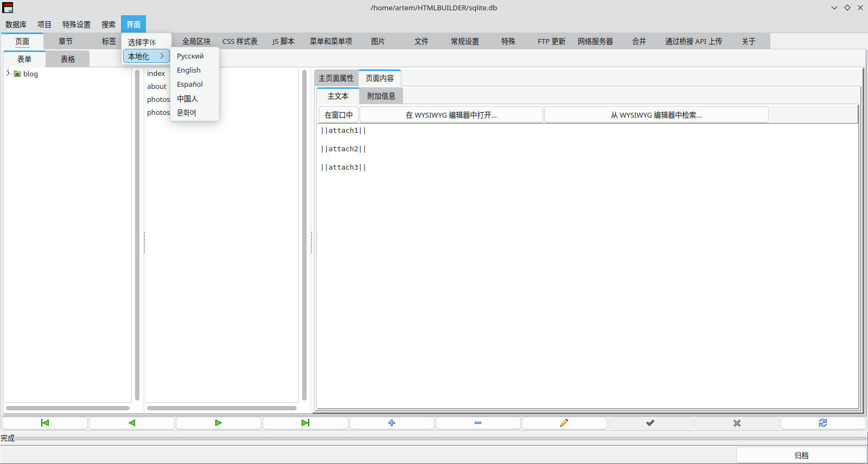Image resolution: width=868 pixels, height=464 pixels.
Task: Click the application icon in title bar
Action: tap(8, 8)
